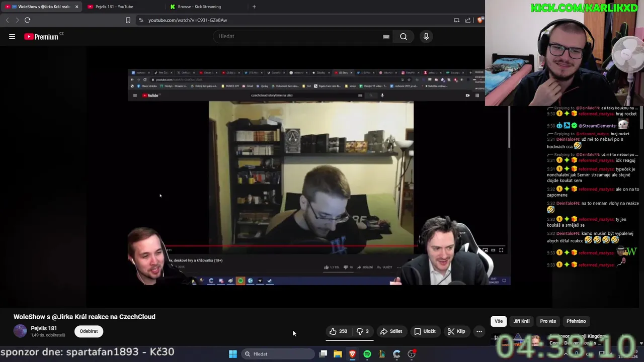Viewport: 644px width, 362px height.
Task: Go forward in browser history
Action: tap(17, 20)
